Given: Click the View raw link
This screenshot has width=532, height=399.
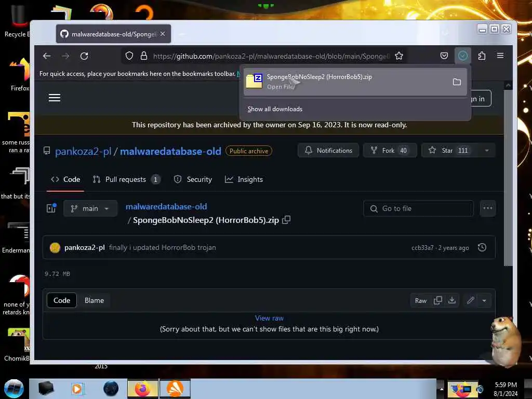Looking at the screenshot, I should 270,318.
